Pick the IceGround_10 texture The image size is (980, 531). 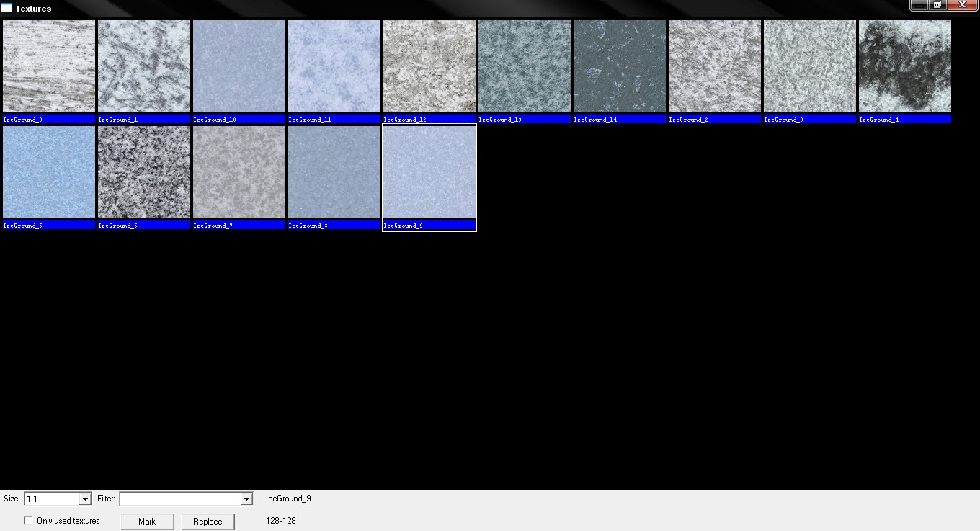tap(239, 66)
